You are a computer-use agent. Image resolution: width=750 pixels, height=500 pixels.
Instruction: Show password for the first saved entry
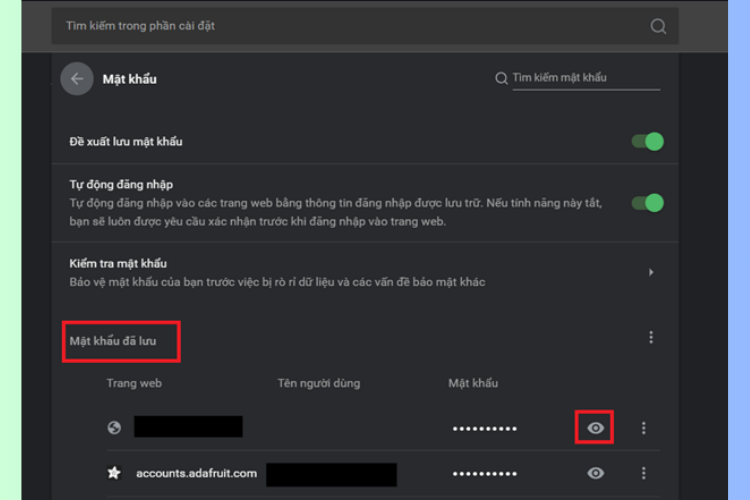595,428
